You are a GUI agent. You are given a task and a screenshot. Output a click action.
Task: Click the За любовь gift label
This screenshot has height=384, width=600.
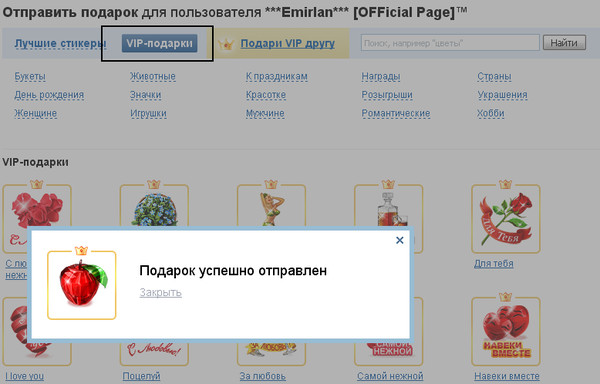pos(262,376)
